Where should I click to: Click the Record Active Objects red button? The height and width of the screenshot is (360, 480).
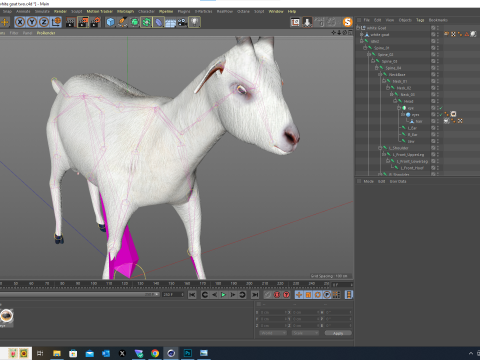[x=277, y=295]
